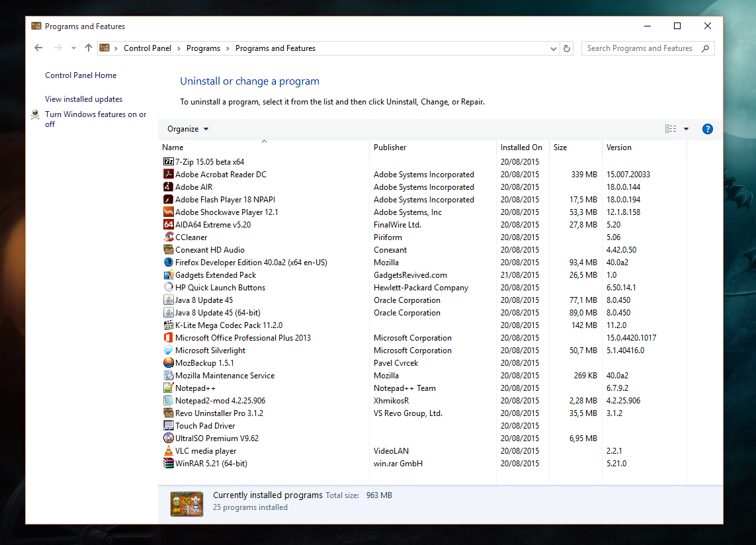Expand the chevron after Control Panel breadcrumb
756x545 pixels.
179,48
